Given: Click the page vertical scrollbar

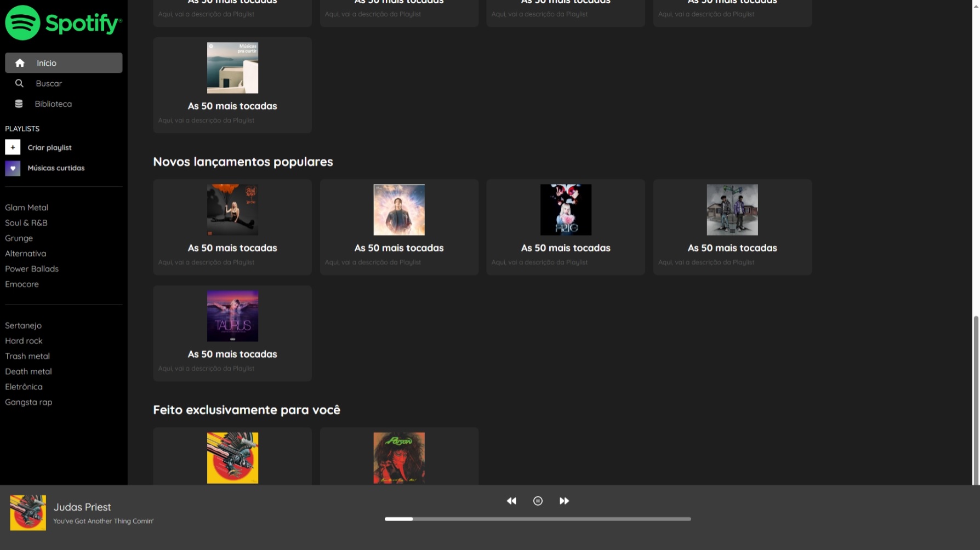Looking at the screenshot, I should click(x=976, y=400).
